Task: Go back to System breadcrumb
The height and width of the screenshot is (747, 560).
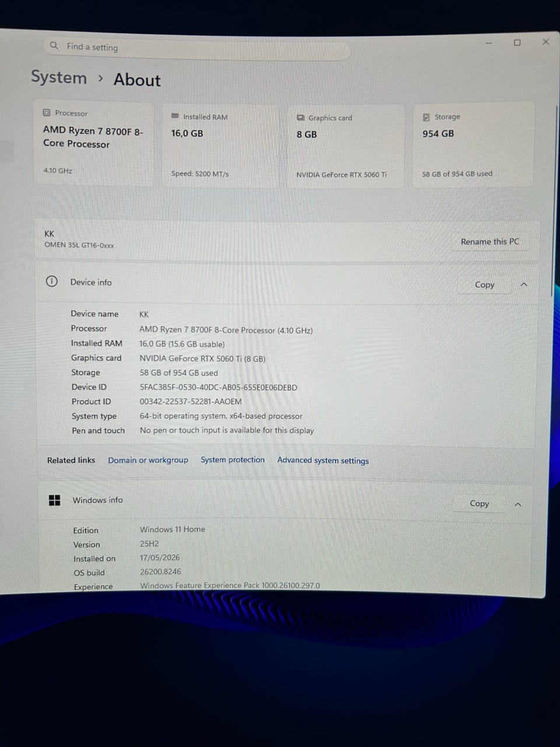Action: [x=59, y=77]
